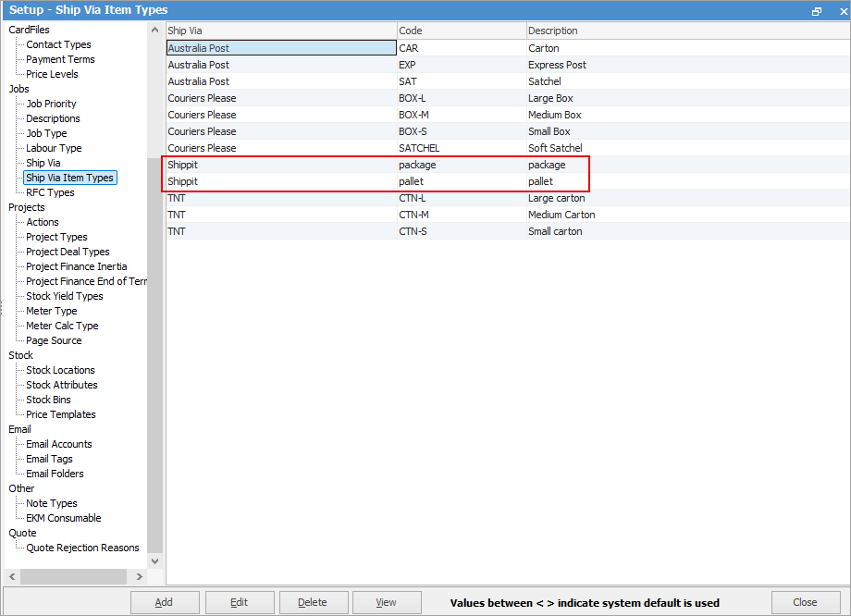Open Labour Type setup
Screen dimensions: 851x616
(54, 148)
